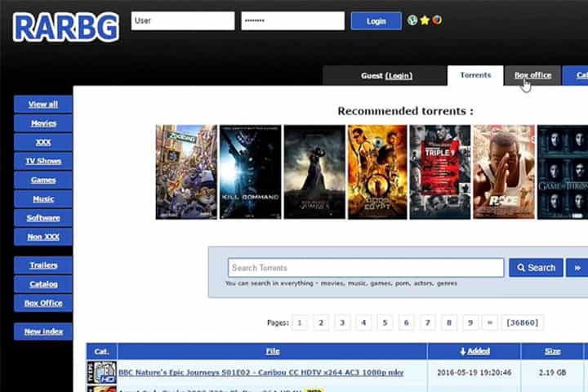Image resolution: width=588 pixels, height=392 pixels.
Task: Open Software category in the sidebar
Action: (x=43, y=218)
